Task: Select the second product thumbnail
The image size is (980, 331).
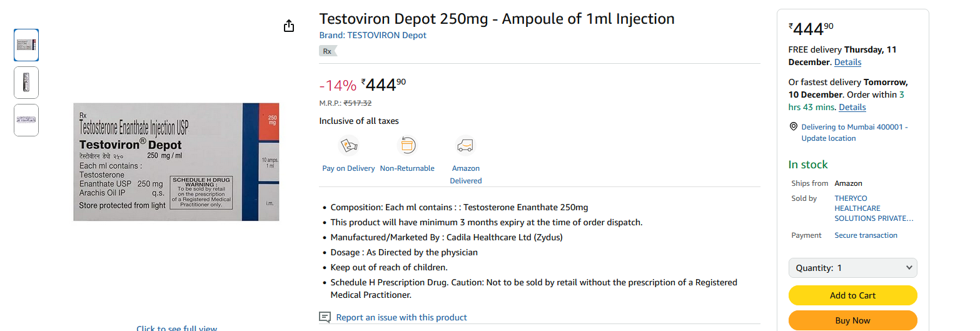Action: pos(26,83)
